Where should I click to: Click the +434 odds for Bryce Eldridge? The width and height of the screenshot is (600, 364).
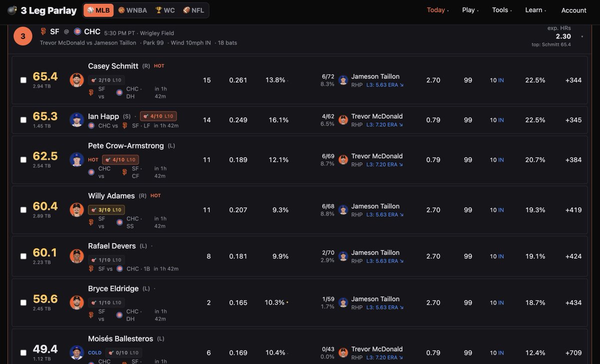tap(573, 302)
